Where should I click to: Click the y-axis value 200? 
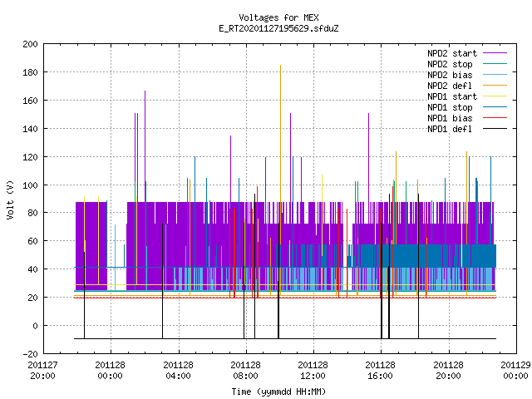tap(30, 44)
